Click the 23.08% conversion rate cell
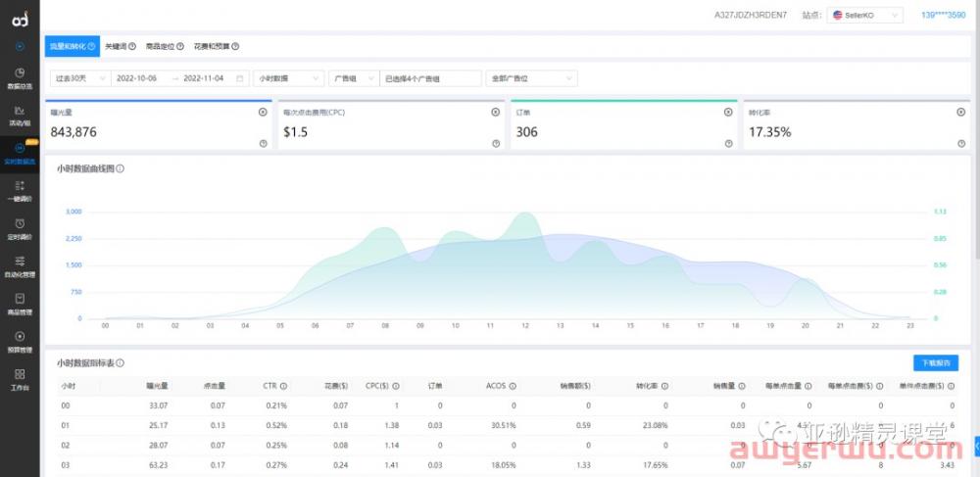Viewport: 980px width, 477px height. (655, 426)
